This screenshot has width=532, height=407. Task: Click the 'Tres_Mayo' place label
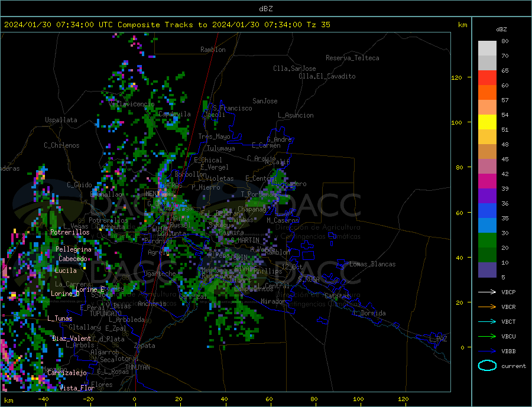(x=215, y=136)
